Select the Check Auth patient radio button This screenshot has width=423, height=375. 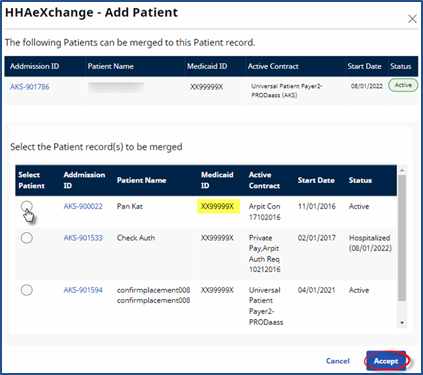point(27,238)
